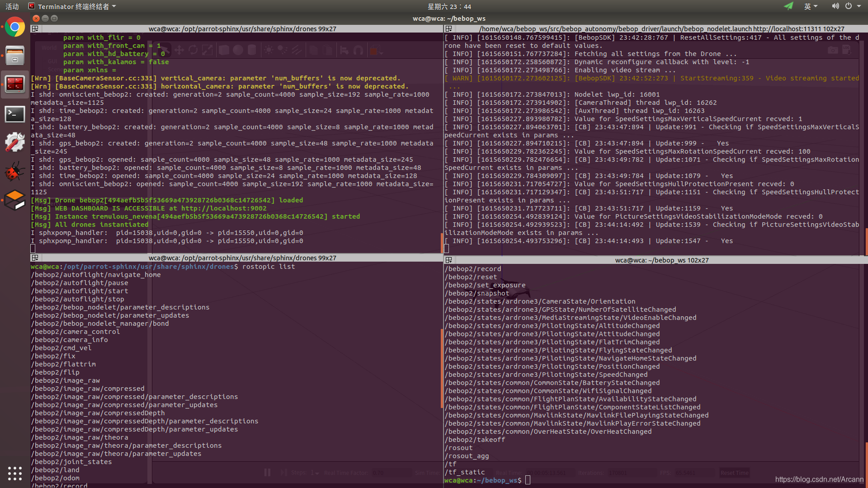Open the Terminator 终端终结者 app menu
The image size is (868, 488).
[72, 6]
